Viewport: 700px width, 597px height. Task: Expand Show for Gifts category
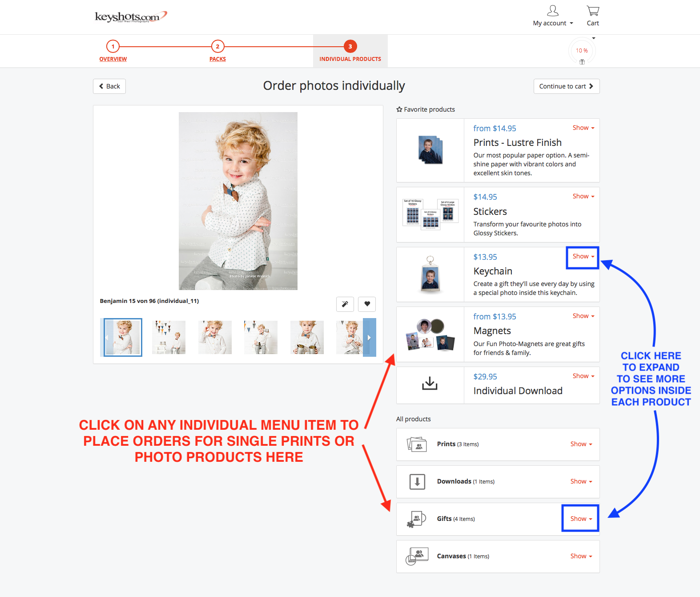(x=581, y=519)
